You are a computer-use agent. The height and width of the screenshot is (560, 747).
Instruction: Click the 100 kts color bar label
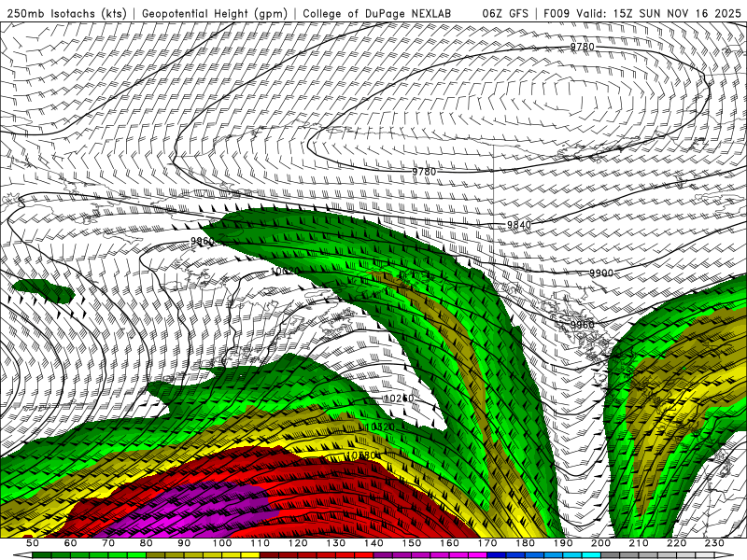tap(222, 543)
